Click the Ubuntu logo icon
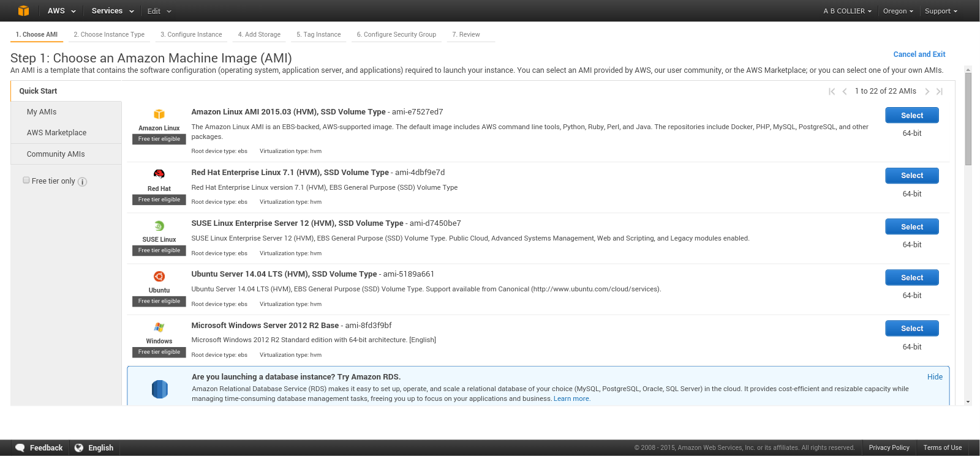This screenshot has height=456, width=980. 159,277
